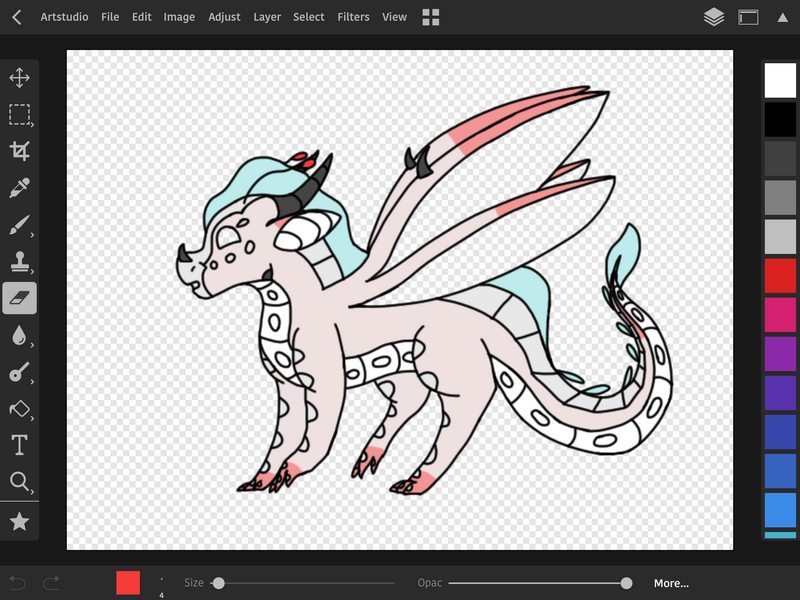Select the Move tool
Image resolution: width=800 pixels, height=600 pixels.
click(19, 78)
